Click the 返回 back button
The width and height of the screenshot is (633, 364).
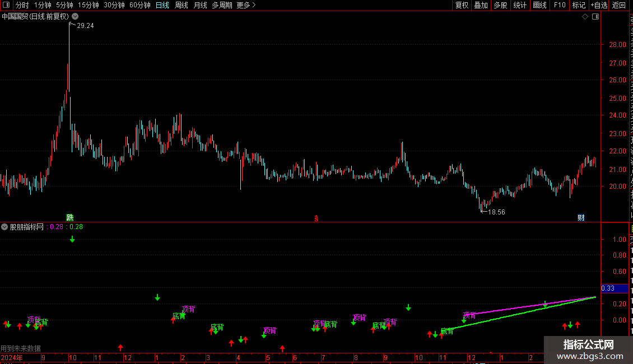(x=618, y=5)
